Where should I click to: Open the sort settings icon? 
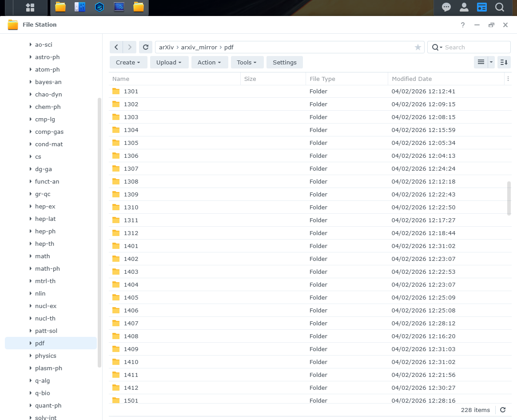click(504, 62)
